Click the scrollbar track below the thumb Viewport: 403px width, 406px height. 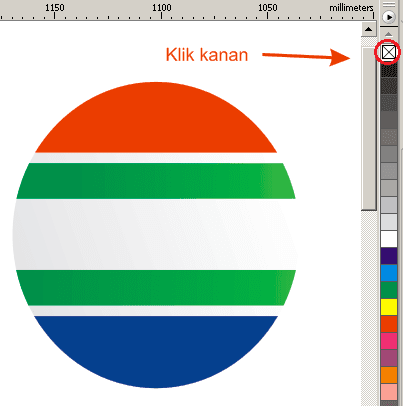coord(369,307)
